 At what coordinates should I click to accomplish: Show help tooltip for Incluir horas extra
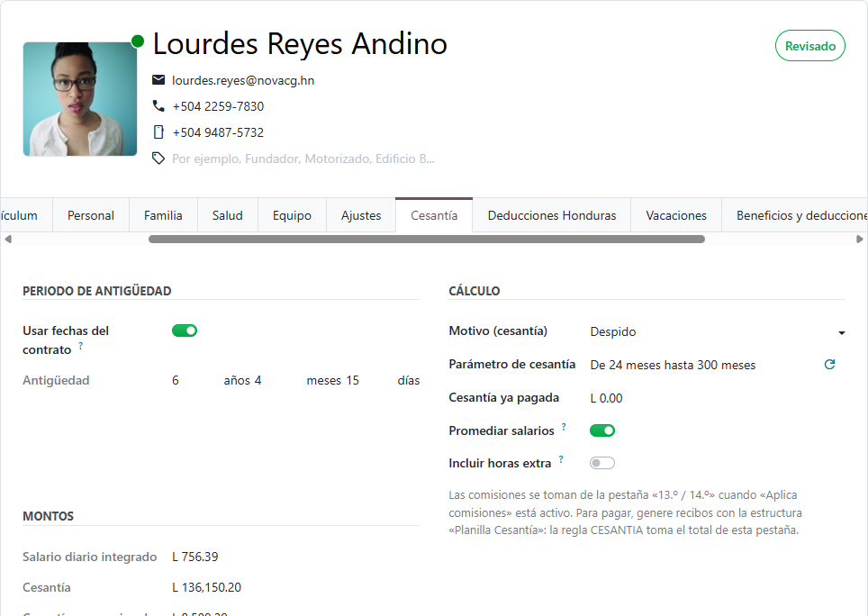(561, 458)
